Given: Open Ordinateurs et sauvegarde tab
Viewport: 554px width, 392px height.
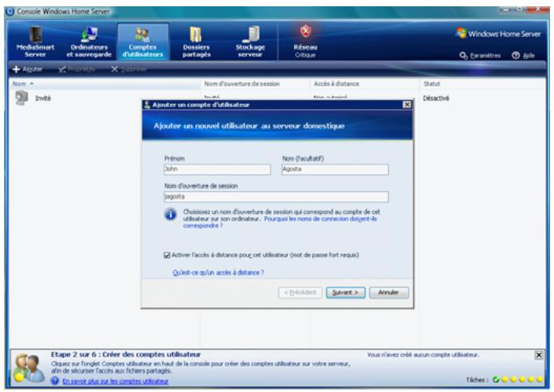Looking at the screenshot, I should click(x=89, y=42).
